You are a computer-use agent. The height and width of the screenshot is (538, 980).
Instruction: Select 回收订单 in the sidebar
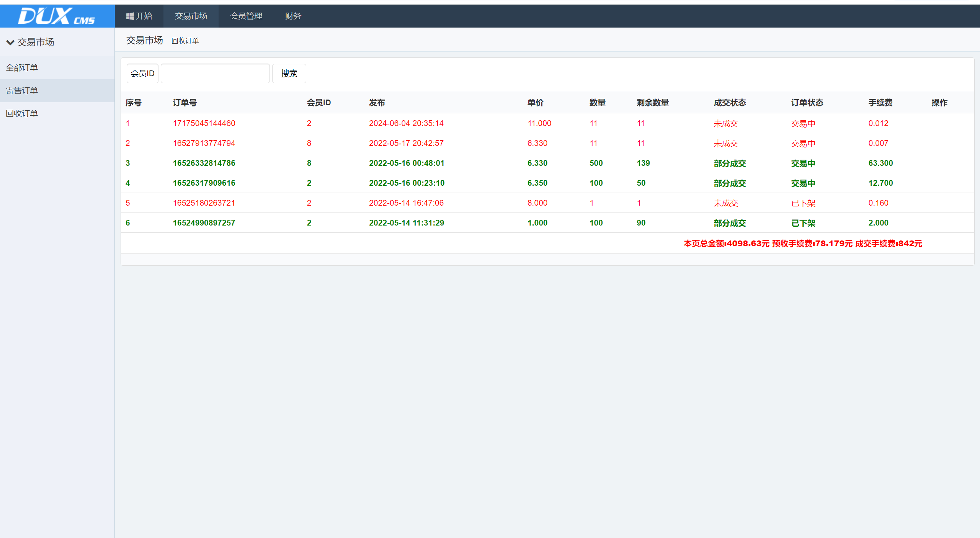point(22,114)
